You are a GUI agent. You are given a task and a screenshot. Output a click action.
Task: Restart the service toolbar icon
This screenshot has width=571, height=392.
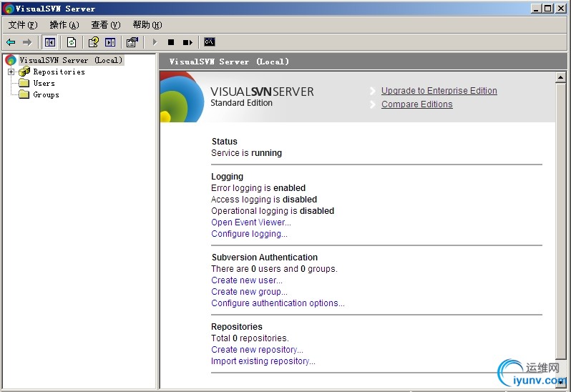(187, 43)
